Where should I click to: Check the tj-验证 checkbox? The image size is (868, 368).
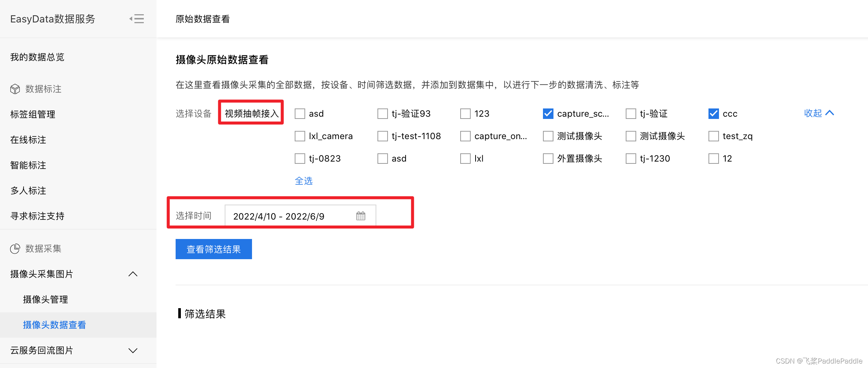pyautogui.click(x=631, y=114)
